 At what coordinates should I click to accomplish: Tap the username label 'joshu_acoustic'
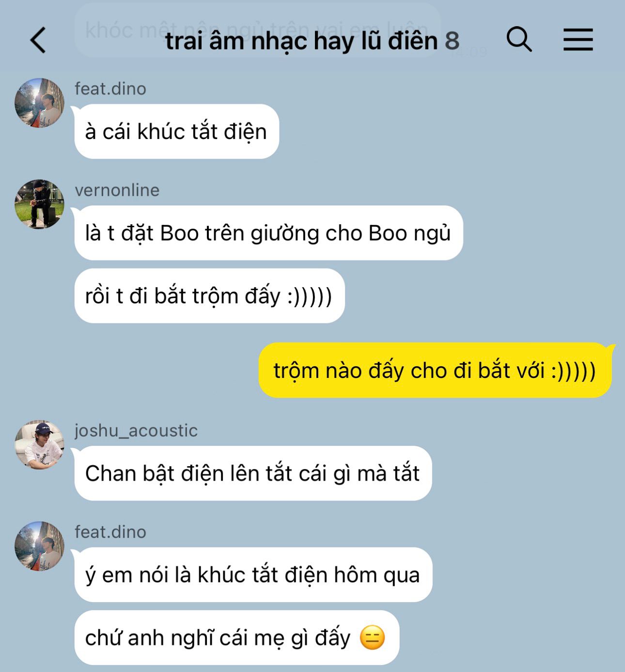136,430
